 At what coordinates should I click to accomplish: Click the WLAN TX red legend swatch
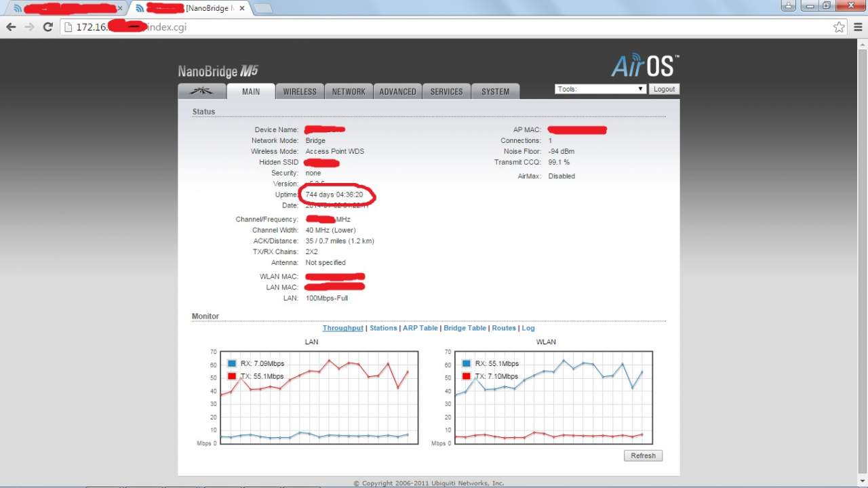[466, 376]
